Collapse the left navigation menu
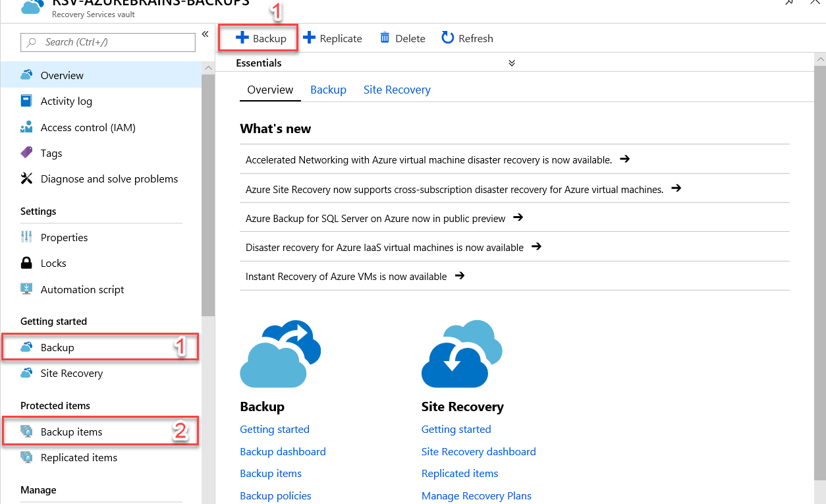 (205, 34)
